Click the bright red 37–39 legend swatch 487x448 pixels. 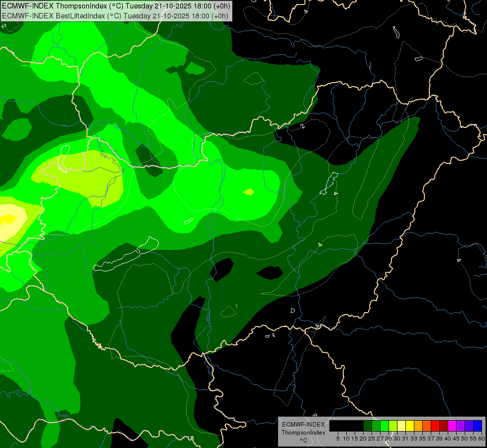point(435,426)
